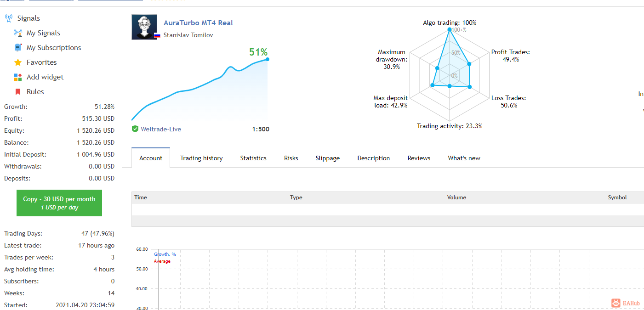The width and height of the screenshot is (644, 310).
Task: Click the green verified shield beside Weltrade-Live
Action: pos(135,129)
